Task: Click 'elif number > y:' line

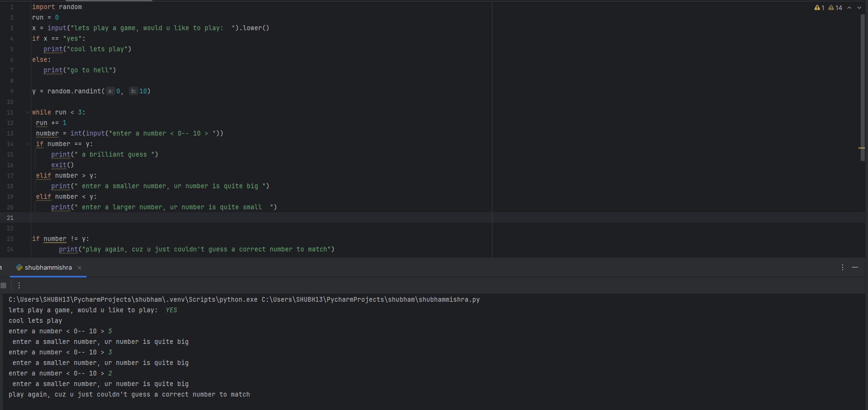Action: coord(66,176)
